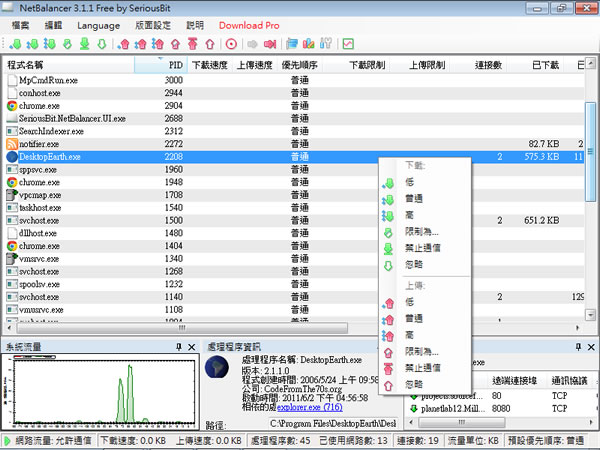Click the block upload toolbar icon
This screenshot has width=600, height=450.
192,44
